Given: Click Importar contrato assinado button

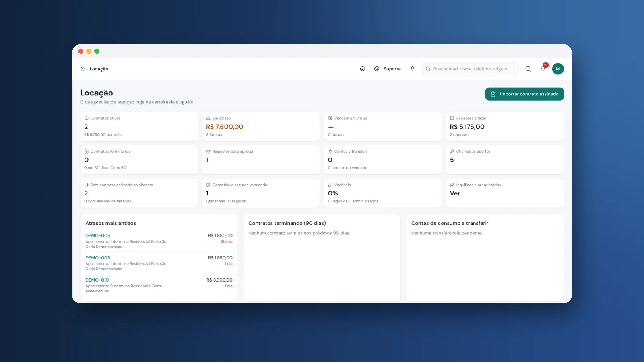Looking at the screenshot, I should [524, 94].
